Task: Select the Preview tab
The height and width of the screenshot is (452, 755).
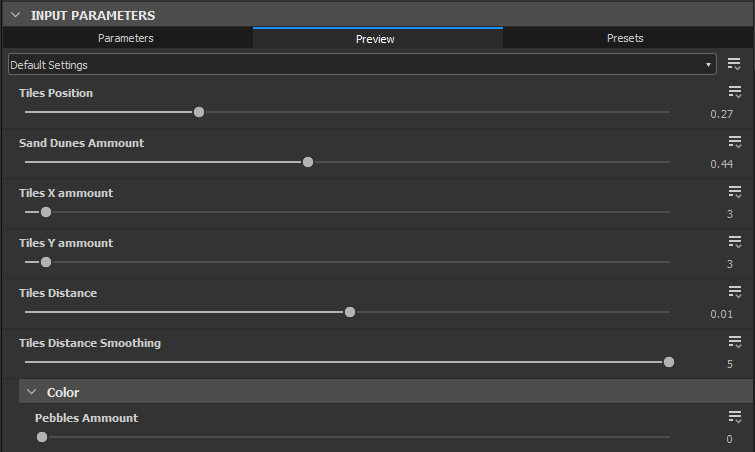Action: point(375,39)
